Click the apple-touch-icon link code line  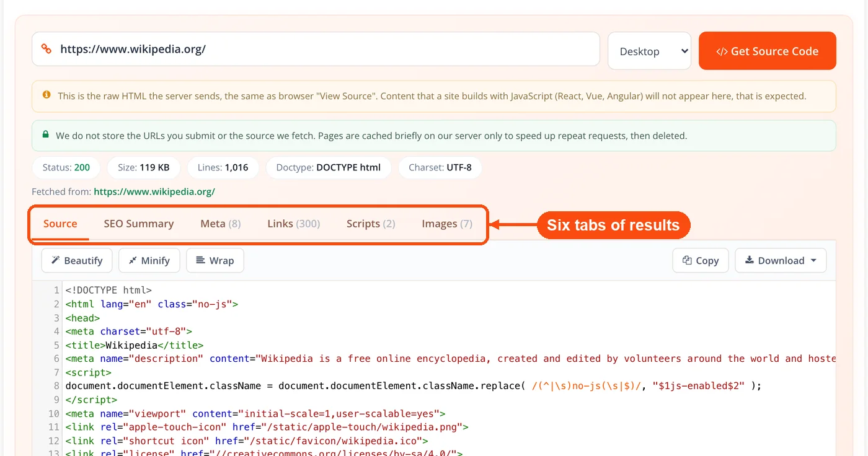click(x=267, y=427)
